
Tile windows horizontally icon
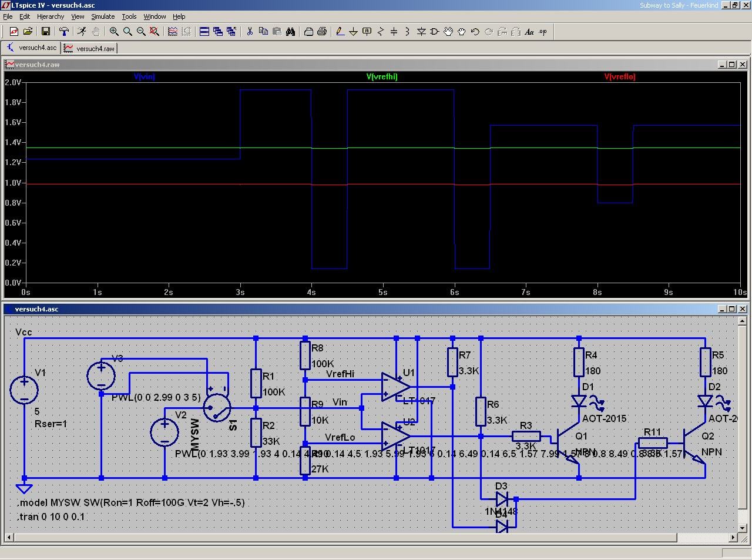click(204, 32)
